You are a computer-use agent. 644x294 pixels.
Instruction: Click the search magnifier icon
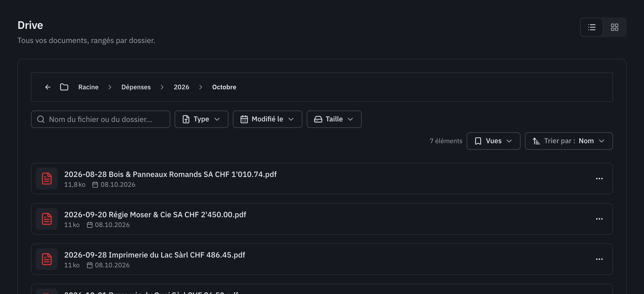pyautogui.click(x=41, y=119)
